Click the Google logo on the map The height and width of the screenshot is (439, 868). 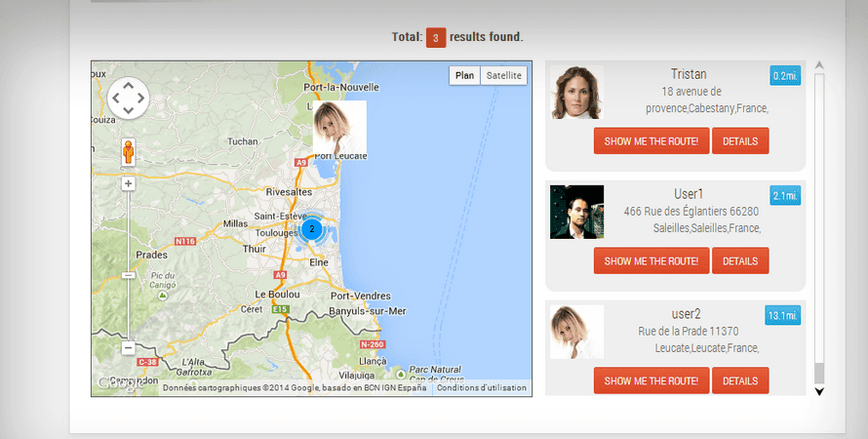pyautogui.click(x=116, y=385)
